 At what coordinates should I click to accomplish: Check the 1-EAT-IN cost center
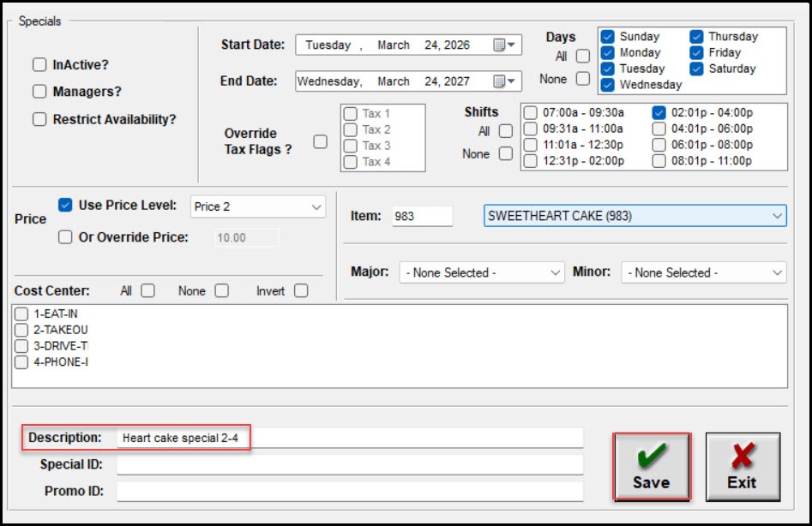21,314
